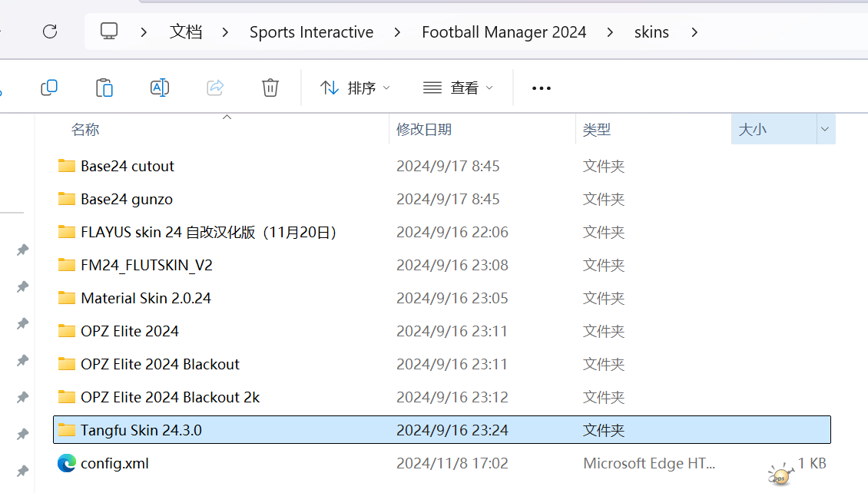
Task: Click the pin icon level with config.xml row
Action: click(x=22, y=471)
